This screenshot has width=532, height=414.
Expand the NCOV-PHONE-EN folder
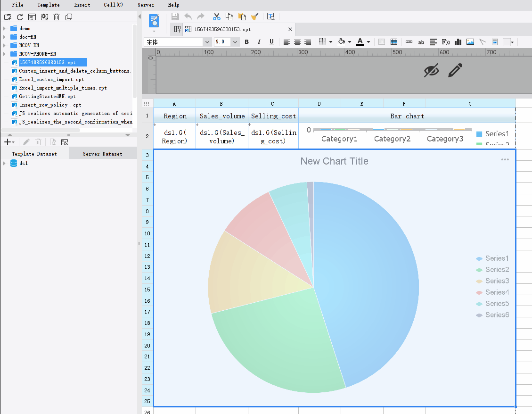[4, 54]
